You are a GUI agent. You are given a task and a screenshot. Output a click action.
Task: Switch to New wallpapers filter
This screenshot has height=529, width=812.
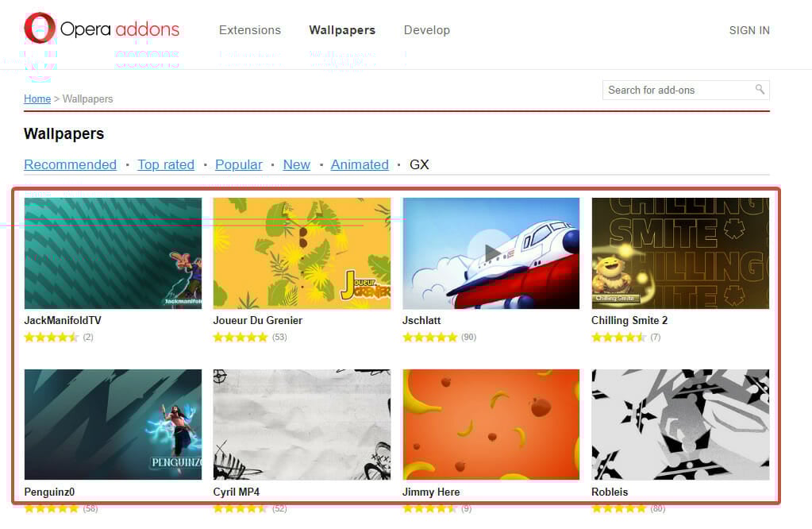tap(297, 164)
